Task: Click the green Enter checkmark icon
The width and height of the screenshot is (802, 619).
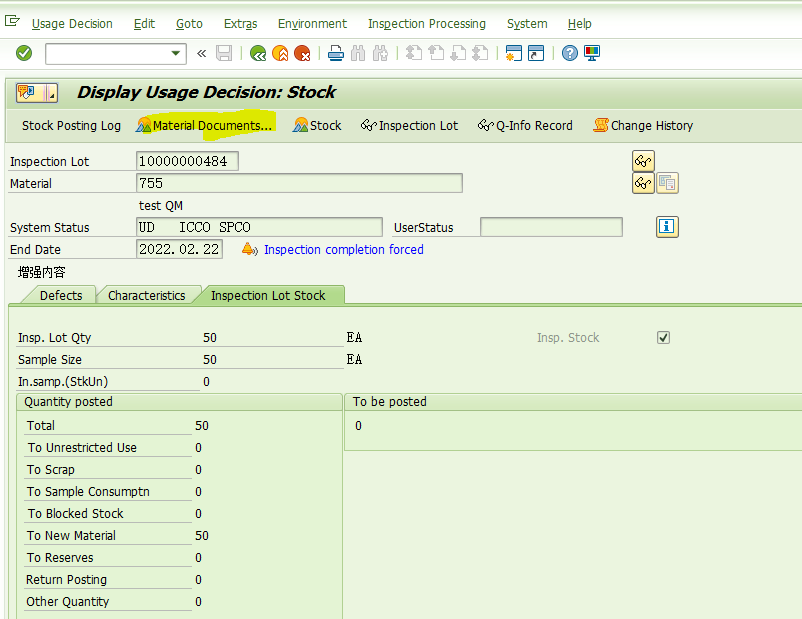Action: pos(24,53)
